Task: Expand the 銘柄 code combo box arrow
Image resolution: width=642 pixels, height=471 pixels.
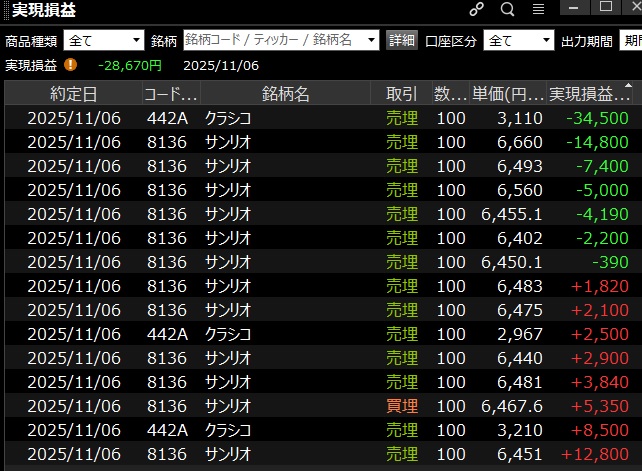Action: tap(371, 40)
